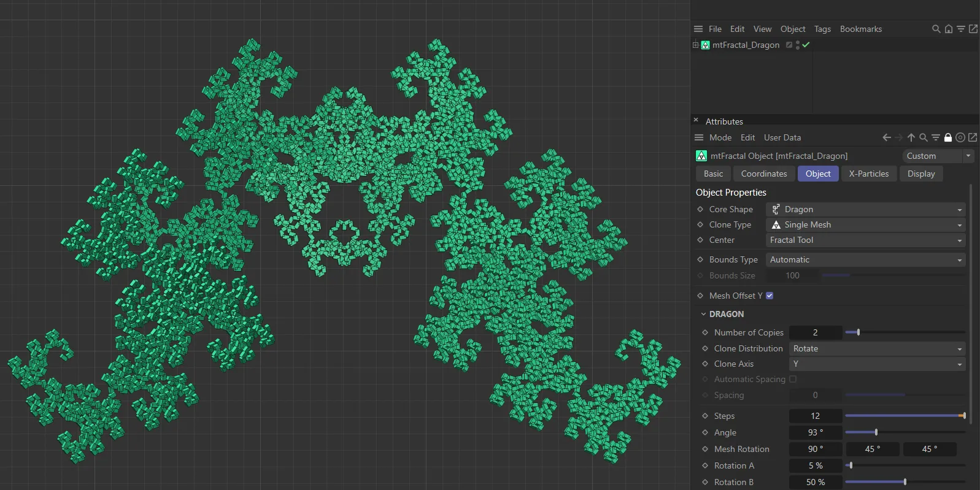
Task: Open the View menu in Object Manager
Action: click(762, 29)
